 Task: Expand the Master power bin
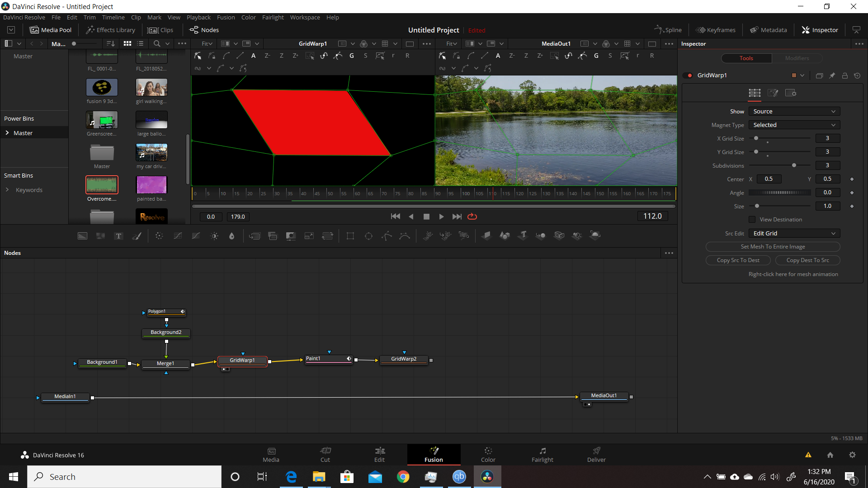(x=7, y=133)
